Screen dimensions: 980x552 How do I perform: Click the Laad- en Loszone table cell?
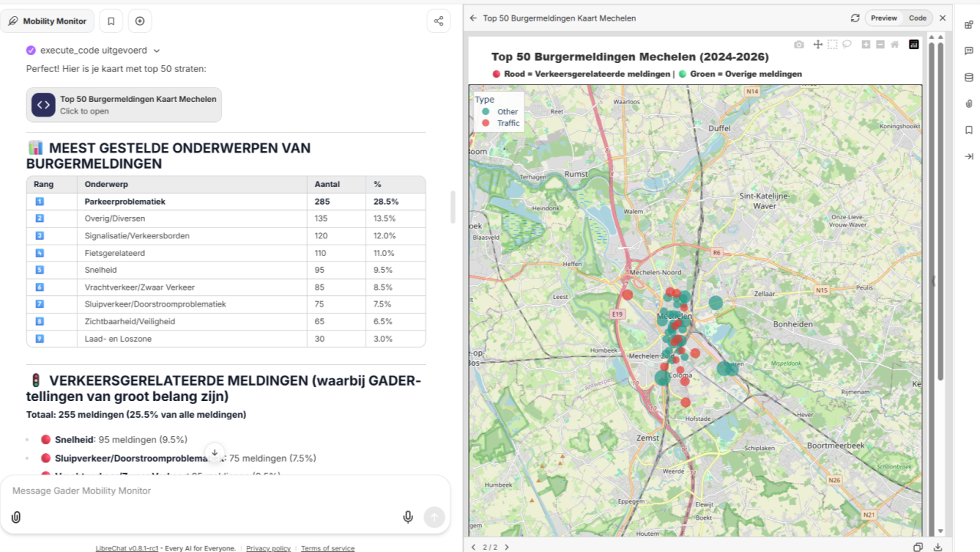pos(192,339)
